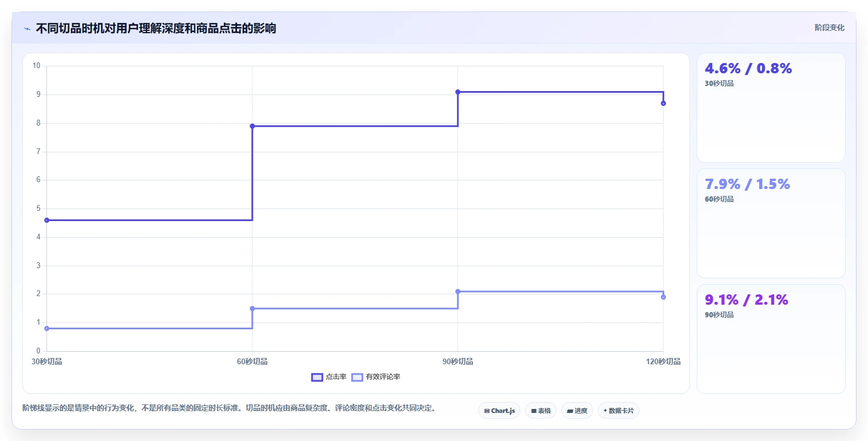Click the lightning icon beside the chart title
The width and height of the screenshot is (868, 441).
click(27, 29)
